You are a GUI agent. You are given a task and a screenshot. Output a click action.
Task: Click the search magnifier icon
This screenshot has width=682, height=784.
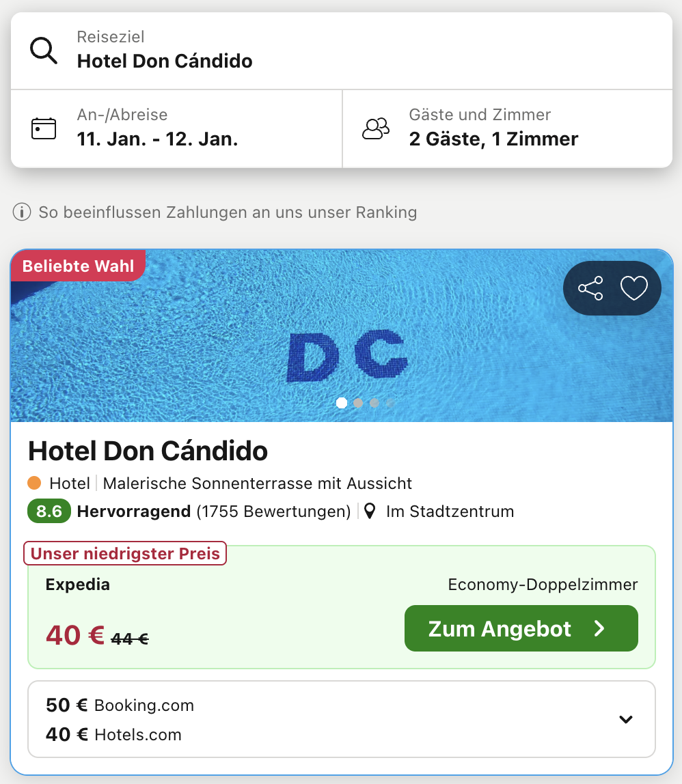[44, 51]
